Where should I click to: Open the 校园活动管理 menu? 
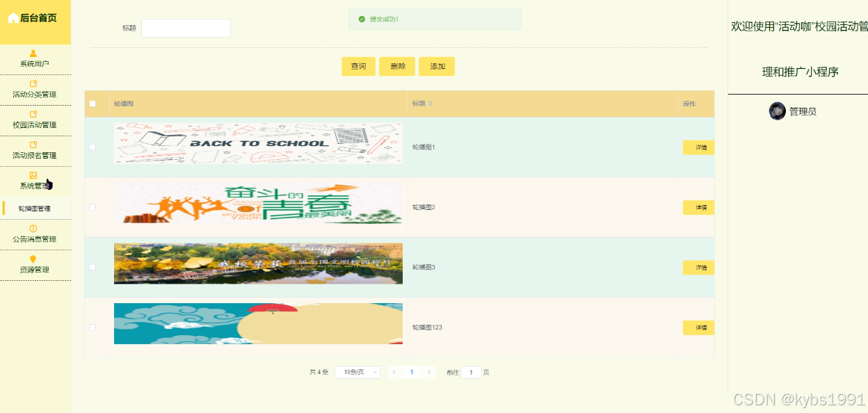tap(35, 120)
